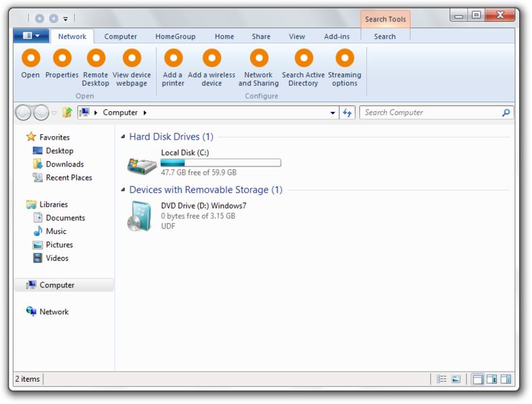Collapse Devices with Removable Storage group

(x=123, y=190)
